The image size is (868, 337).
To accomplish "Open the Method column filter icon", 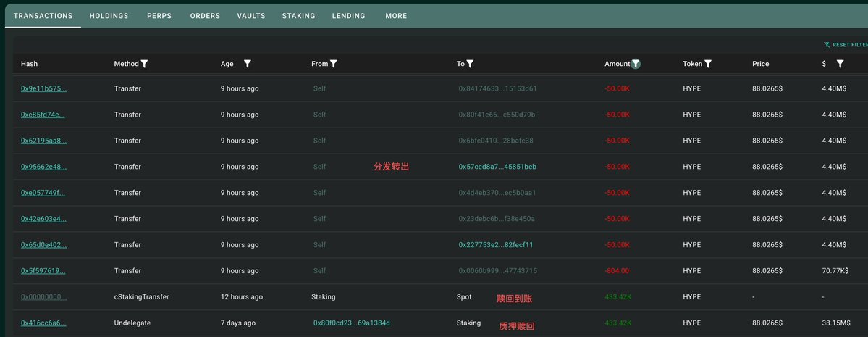I will pos(145,64).
